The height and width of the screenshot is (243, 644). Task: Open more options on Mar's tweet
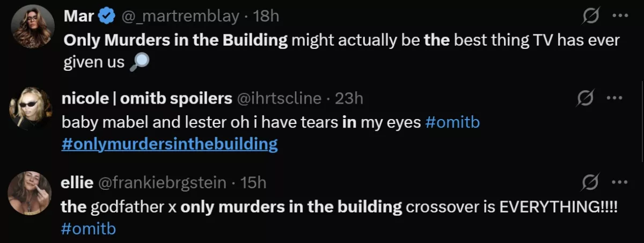click(620, 16)
